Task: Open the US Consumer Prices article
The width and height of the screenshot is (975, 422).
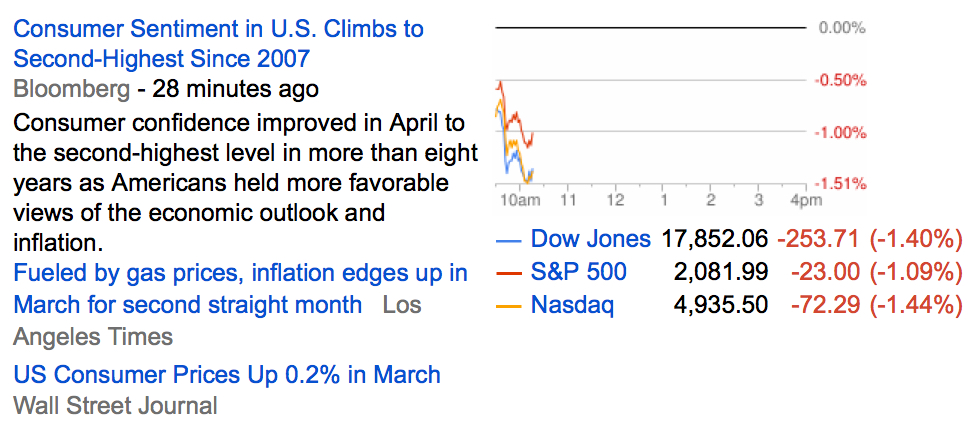Action: tap(226, 374)
